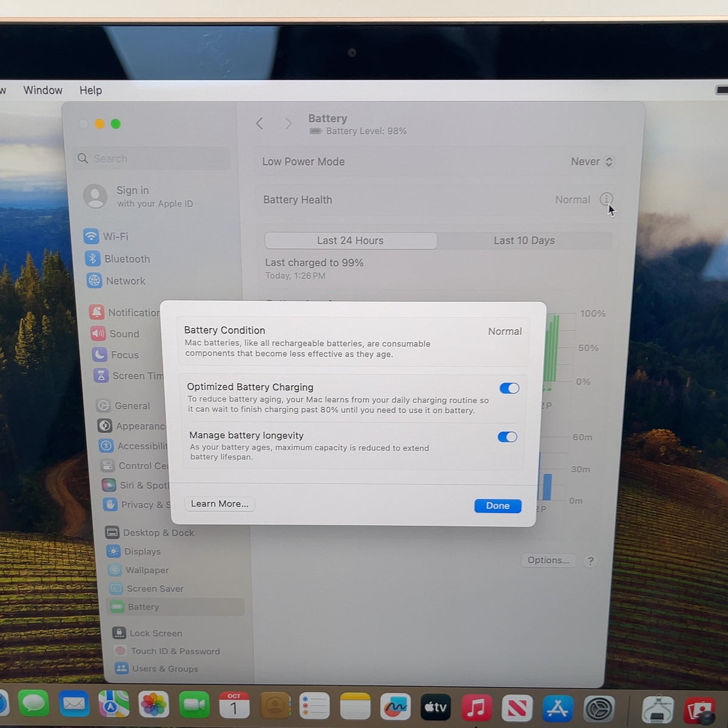The width and height of the screenshot is (728, 728).
Task: Open Displays settings in the sidebar
Action: pyautogui.click(x=134, y=551)
